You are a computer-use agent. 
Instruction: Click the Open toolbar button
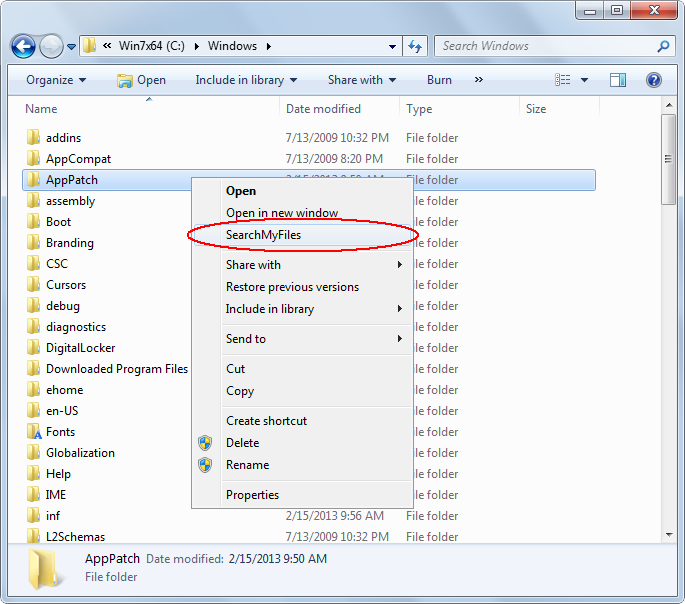click(142, 80)
